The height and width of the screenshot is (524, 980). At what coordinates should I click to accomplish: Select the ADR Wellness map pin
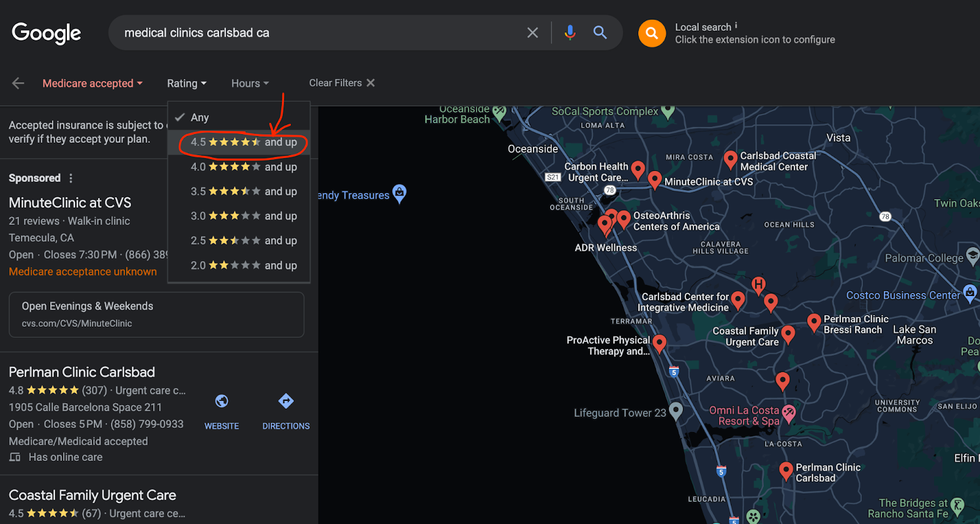pyautogui.click(x=605, y=225)
